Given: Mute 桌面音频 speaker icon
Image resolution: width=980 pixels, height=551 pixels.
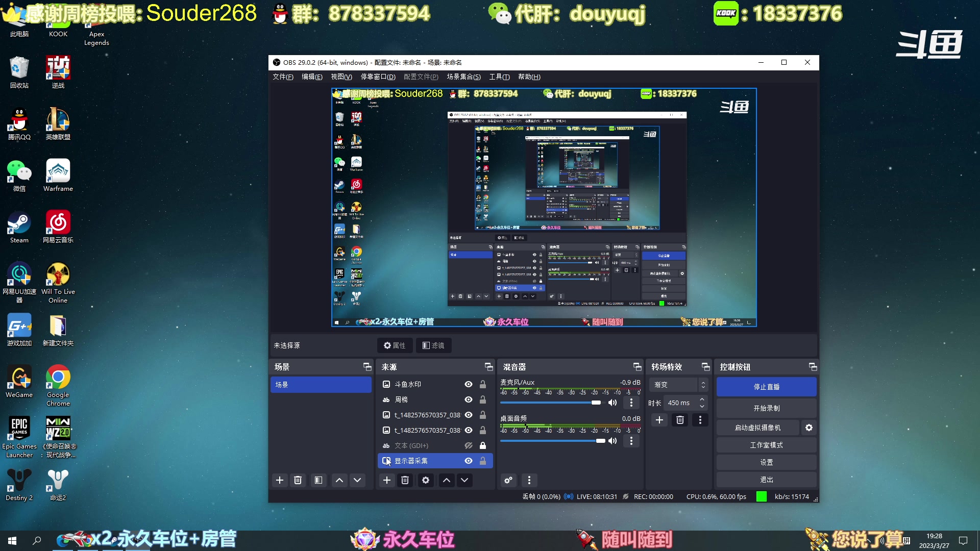Looking at the screenshot, I should [x=612, y=441].
